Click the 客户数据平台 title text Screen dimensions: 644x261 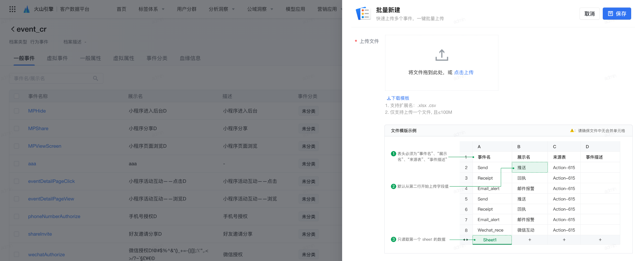tap(75, 9)
